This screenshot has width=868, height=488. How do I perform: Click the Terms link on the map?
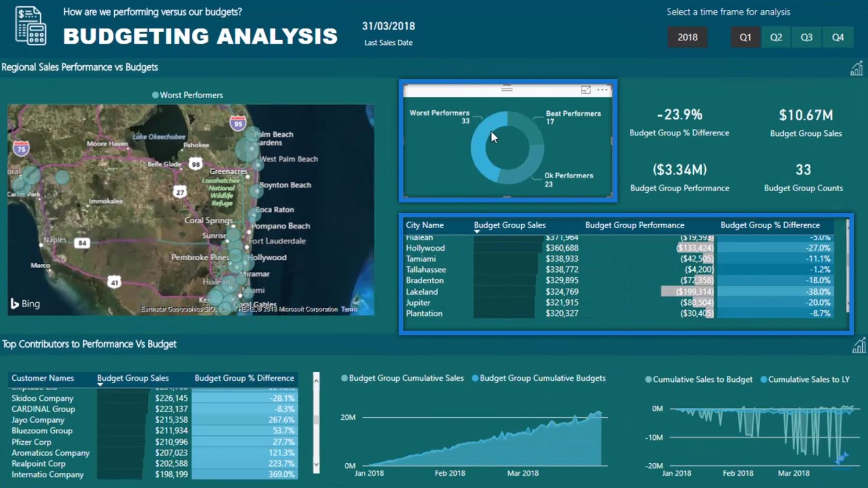[x=349, y=309]
